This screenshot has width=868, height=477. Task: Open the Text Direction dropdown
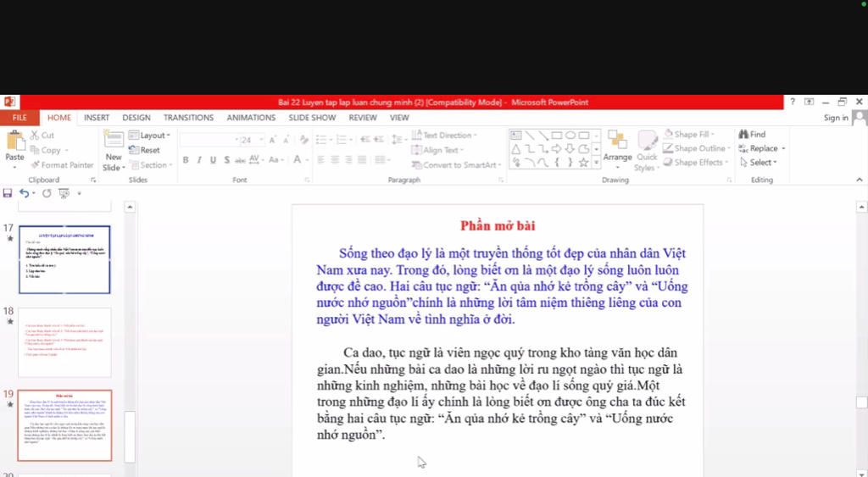pos(444,135)
